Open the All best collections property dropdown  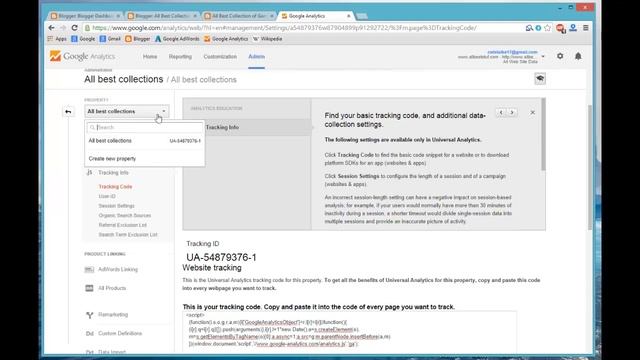point(127,111)
